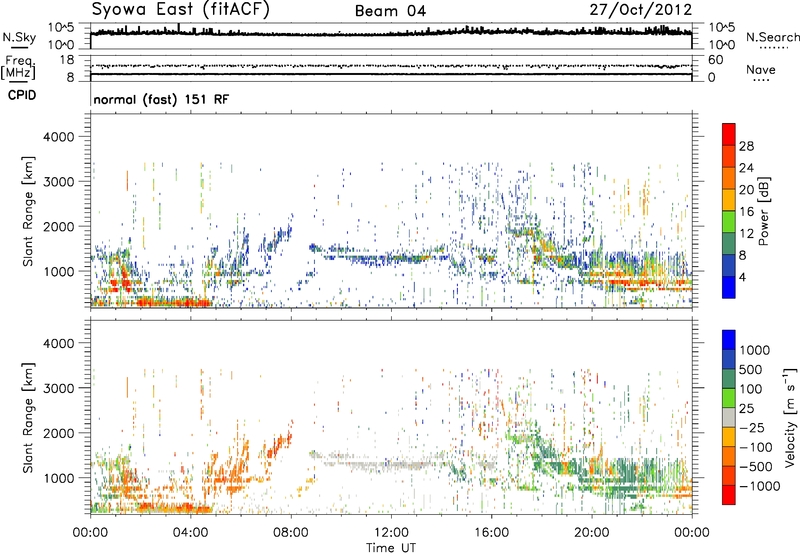Viewport: 800px width, 554px height.
Task: Pick the dark green 100–500 velocity segment
Action: [x=729, y=378]
